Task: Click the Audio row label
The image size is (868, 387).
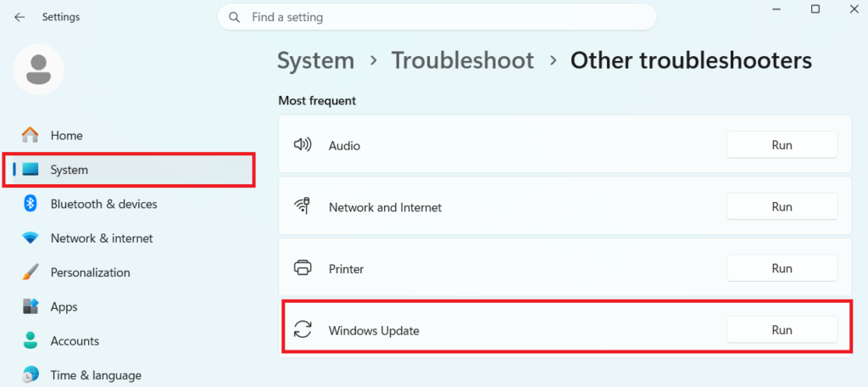Action: pyautogui.click(x=344, y=146)
